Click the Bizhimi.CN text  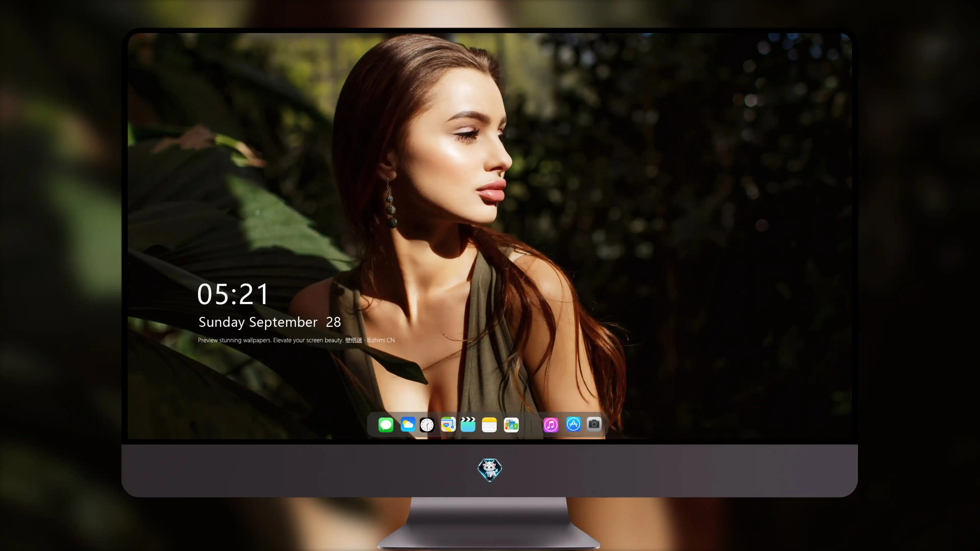tap(381, 340)
